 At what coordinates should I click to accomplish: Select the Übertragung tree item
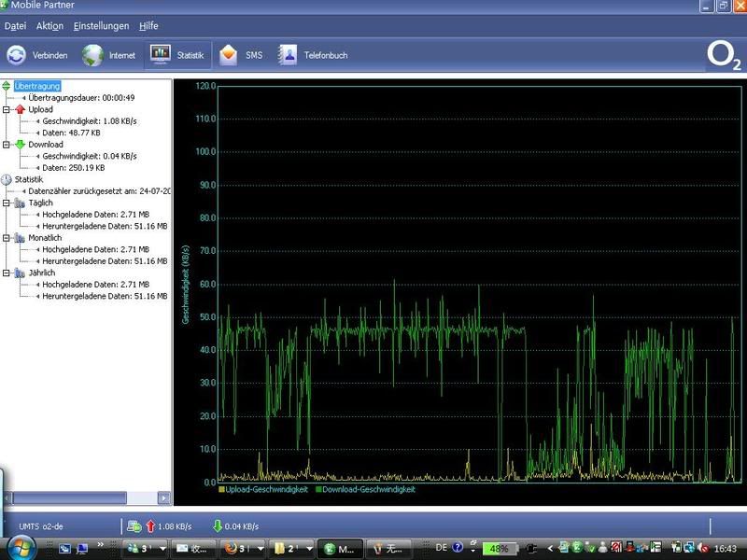[37, 86]
